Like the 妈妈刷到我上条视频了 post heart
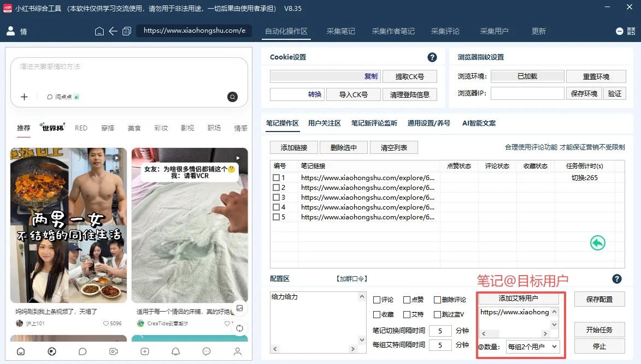 106,323
